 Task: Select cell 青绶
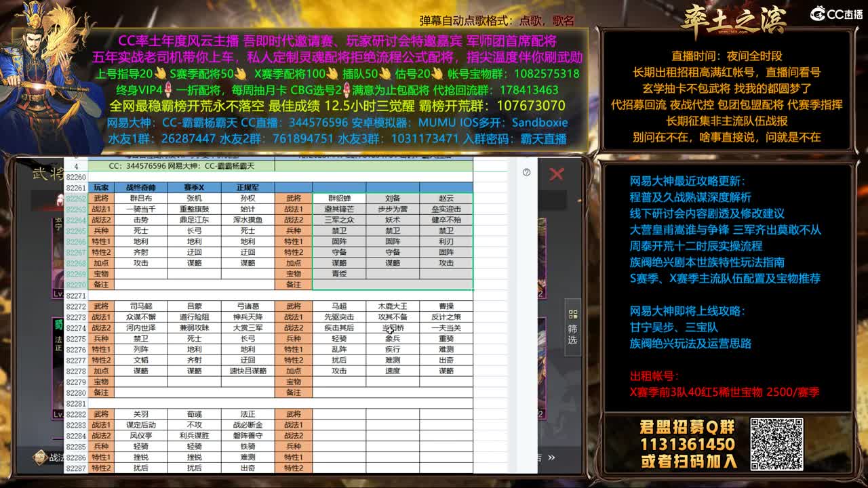pos(339,274)
